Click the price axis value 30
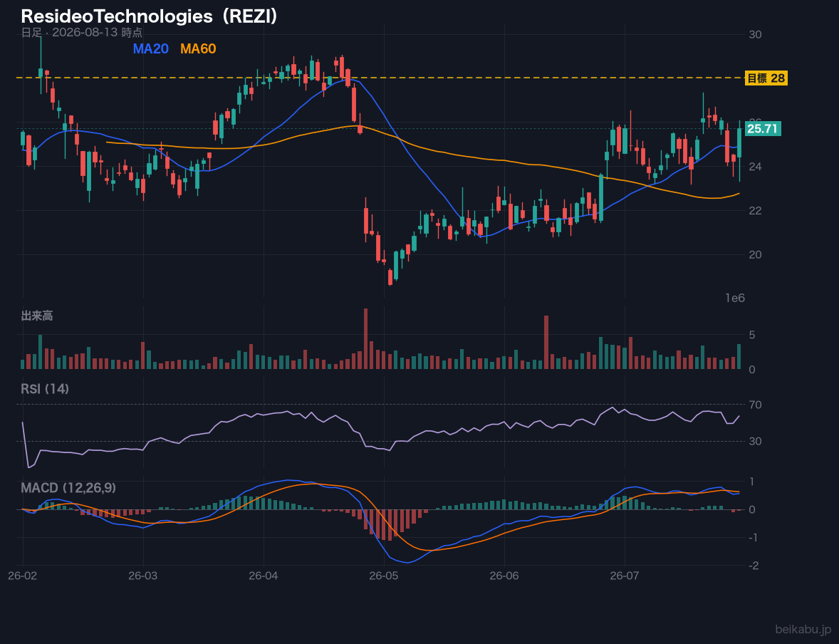 pos(755,35)
